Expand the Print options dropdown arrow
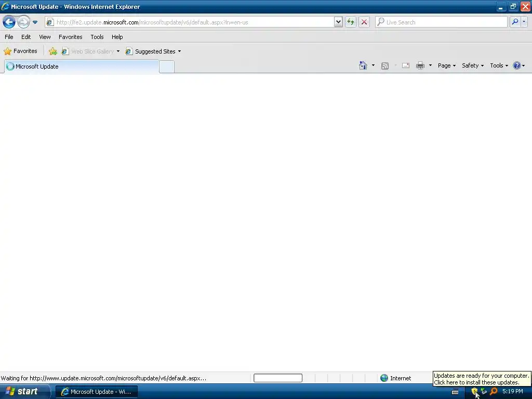Image resolution: width=532 pixels, height=399 pixels. coord(430,65)
